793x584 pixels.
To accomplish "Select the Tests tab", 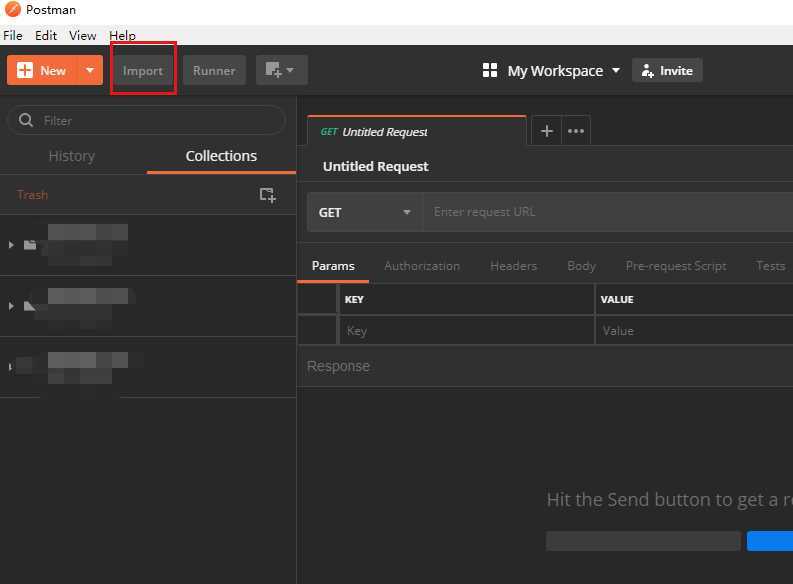I will (x=770, y=266).
